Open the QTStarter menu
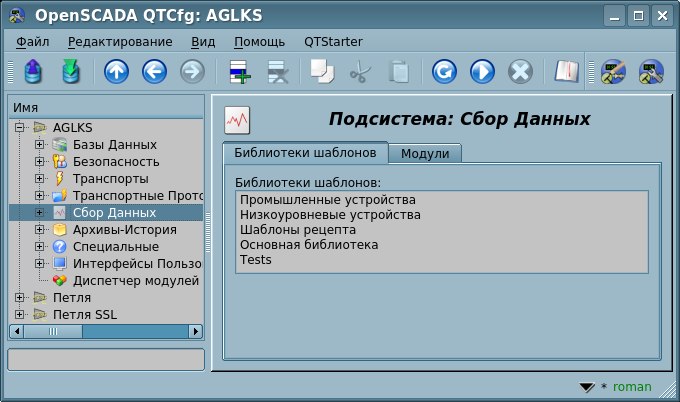The height and width of the screenshot is (402, 680). (x=333, y=41)
